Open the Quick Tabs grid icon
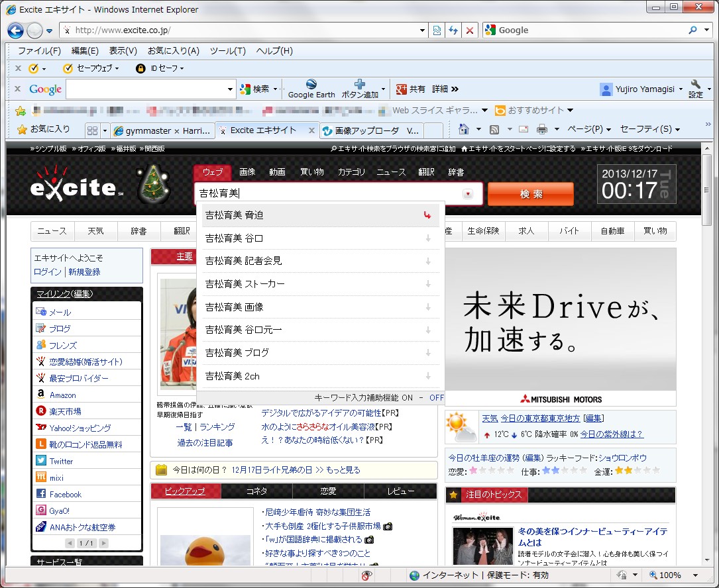Screen dimensions: 719x588 click(x=92, y=130)
